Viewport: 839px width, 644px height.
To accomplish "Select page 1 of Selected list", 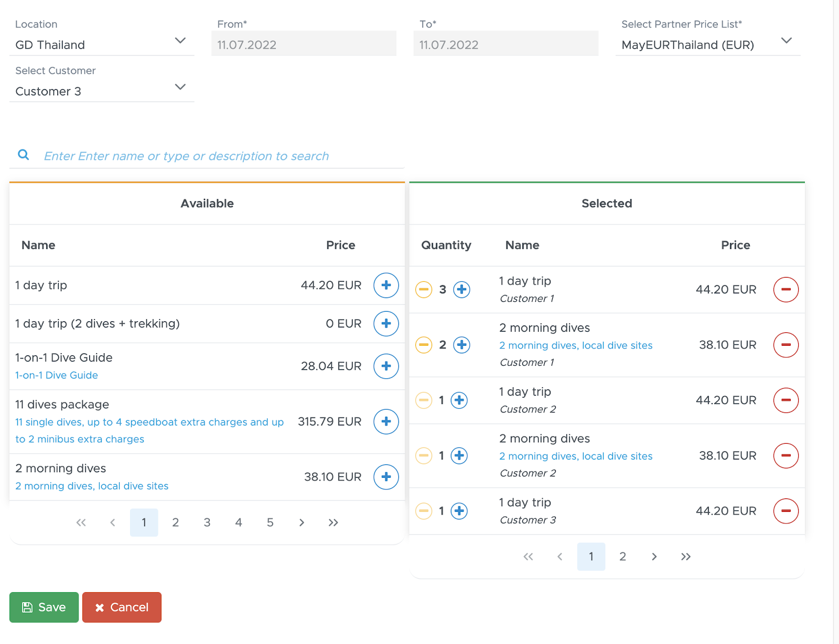I will 591,556.
